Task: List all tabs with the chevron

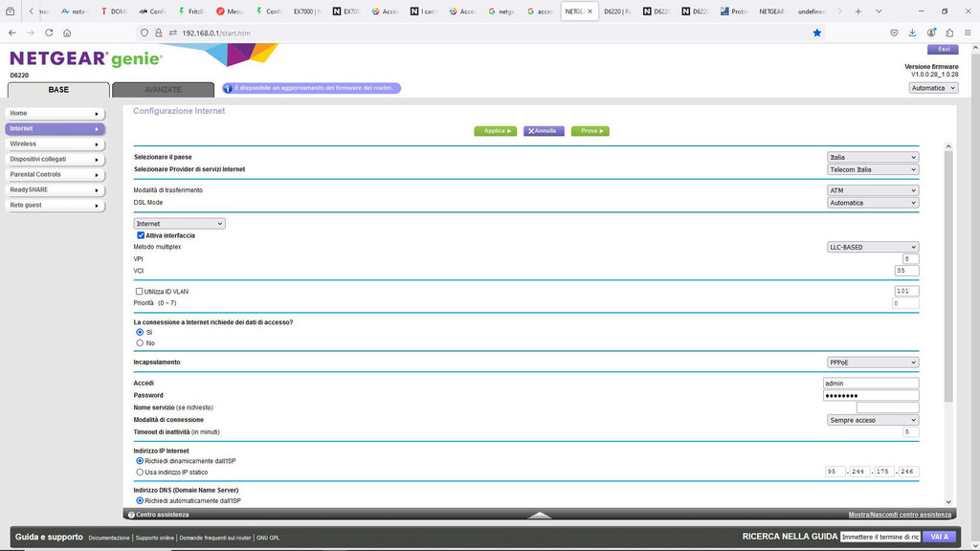Action: pos(879,11)
